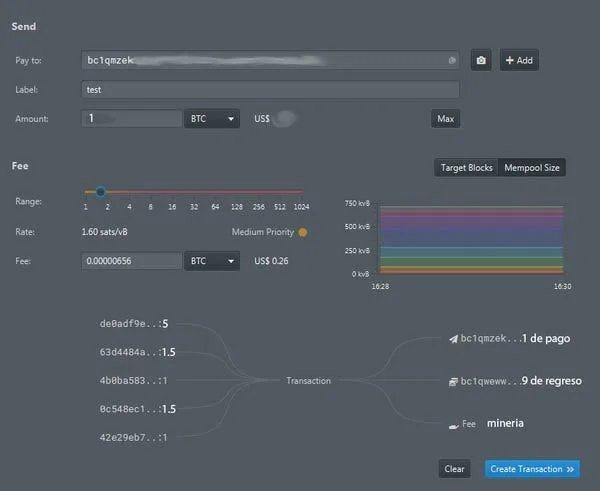Click the Label input field containing test
The image size is (600, 491).
[270, 90]
